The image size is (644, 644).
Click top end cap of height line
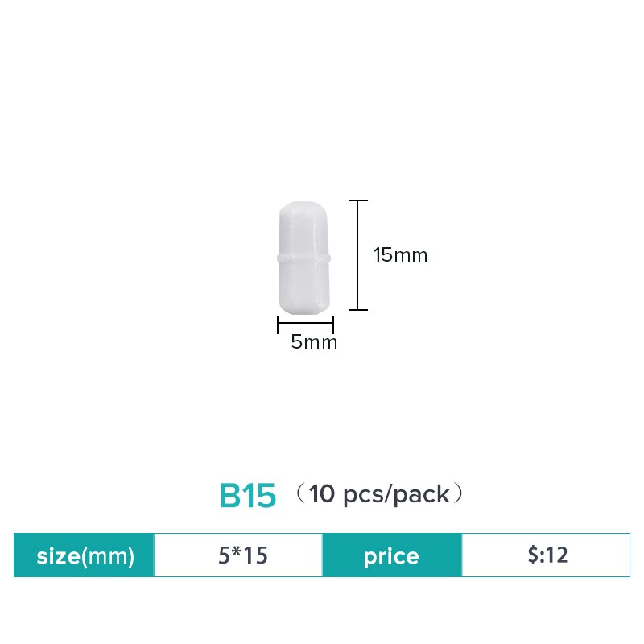(357, 200)
